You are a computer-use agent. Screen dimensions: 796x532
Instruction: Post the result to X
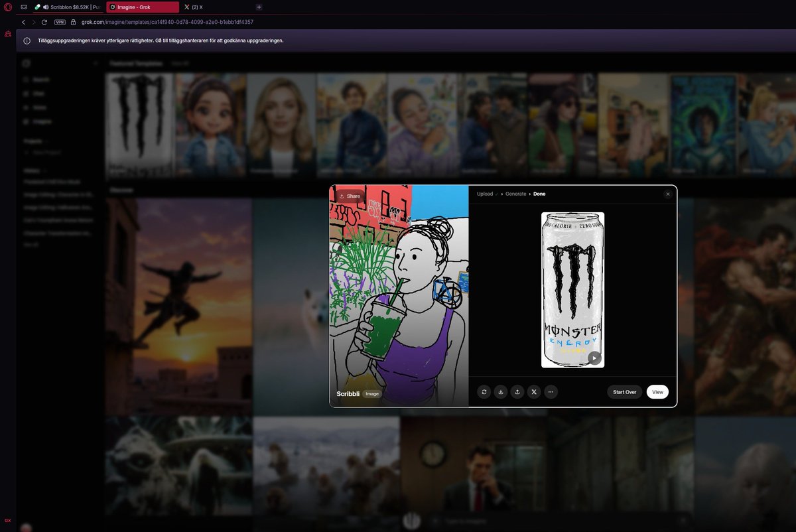click(534, 392)
